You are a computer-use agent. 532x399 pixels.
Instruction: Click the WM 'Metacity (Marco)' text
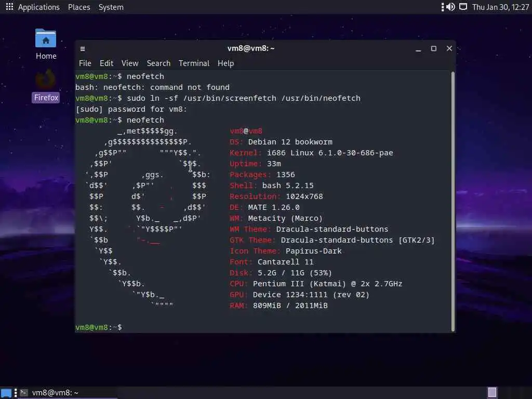(285, 218)
